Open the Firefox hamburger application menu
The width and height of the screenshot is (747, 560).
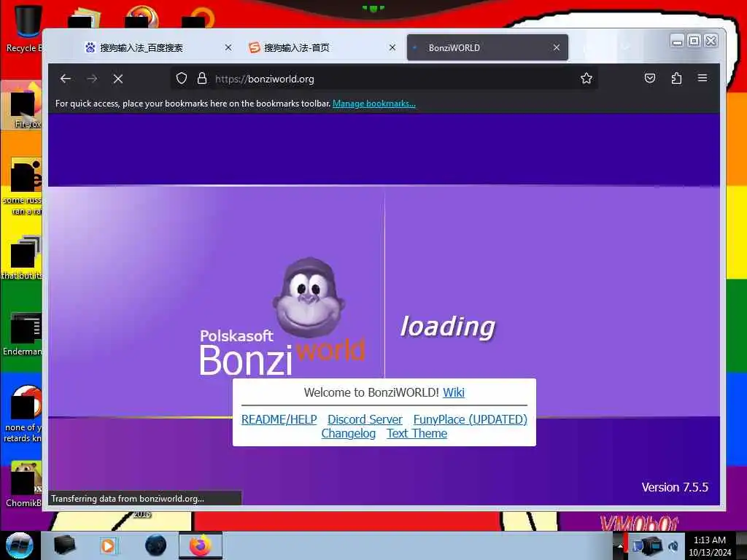703,78
